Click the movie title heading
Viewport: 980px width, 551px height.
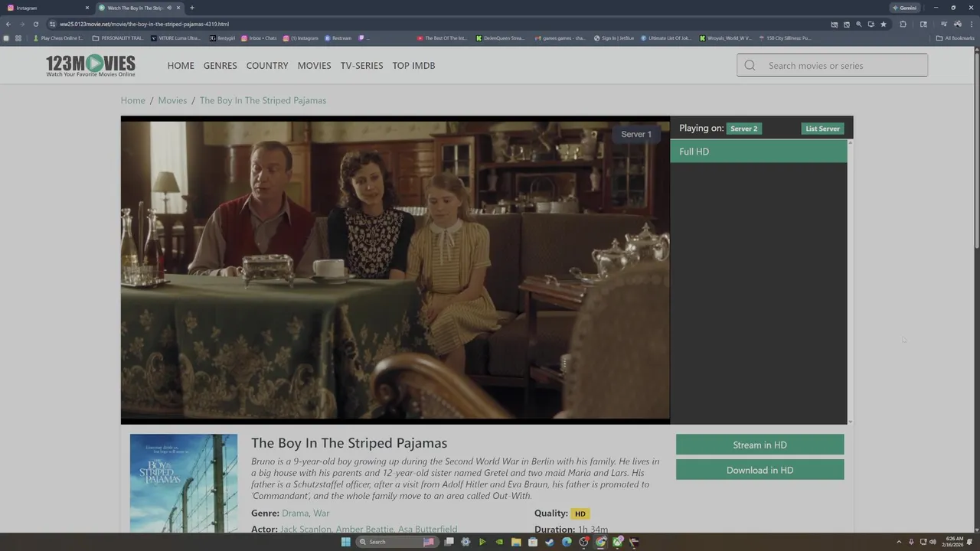pos(349,443)
